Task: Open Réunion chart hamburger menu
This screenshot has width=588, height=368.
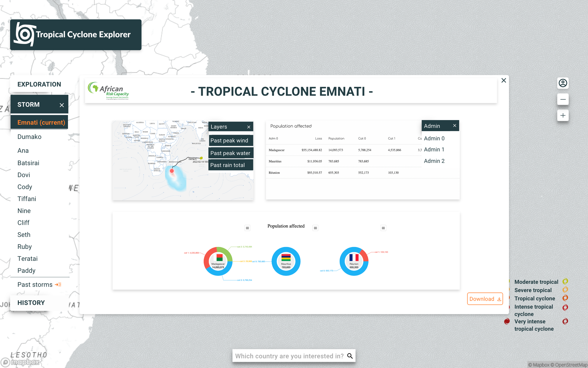Action: pyautogui.click(x=383, y=228)
